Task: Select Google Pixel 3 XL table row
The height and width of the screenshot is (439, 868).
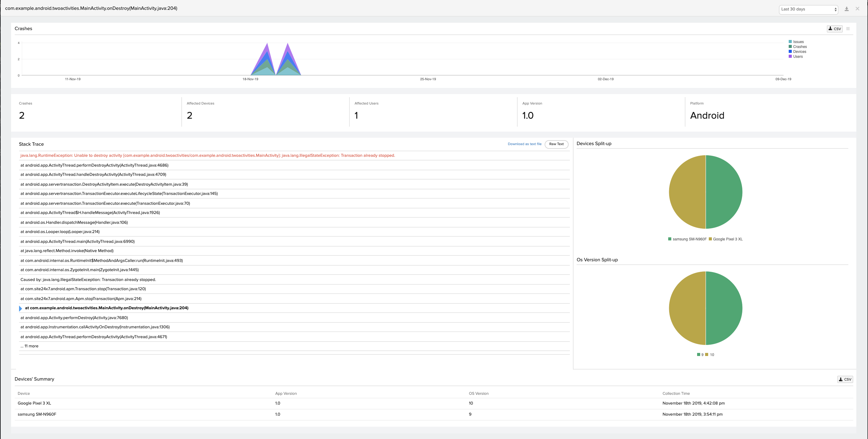Action: click(34, 403)
